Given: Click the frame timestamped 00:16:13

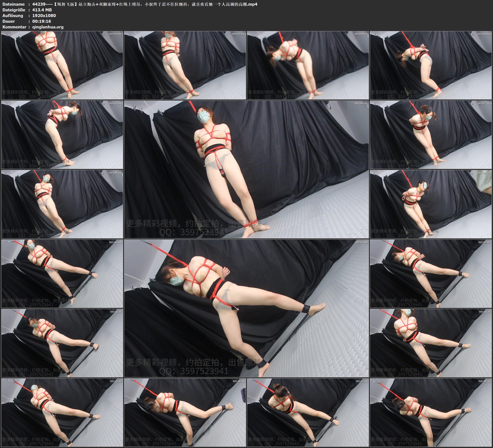Looking at the screenshot, I should point(185,412).
